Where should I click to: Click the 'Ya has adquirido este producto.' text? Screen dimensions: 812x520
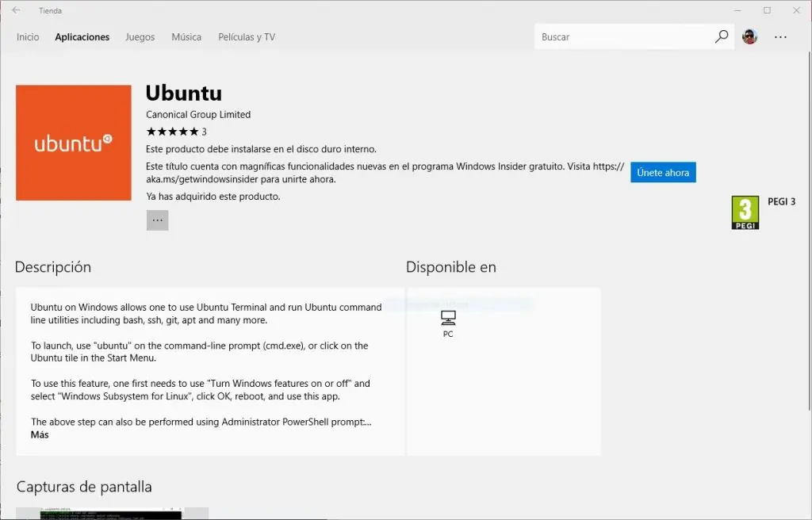point(213,197)
